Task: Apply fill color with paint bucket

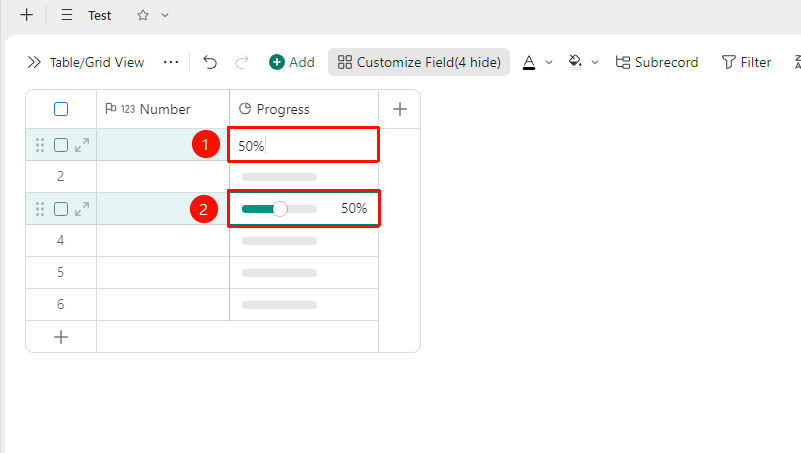Action: (575, 62)
